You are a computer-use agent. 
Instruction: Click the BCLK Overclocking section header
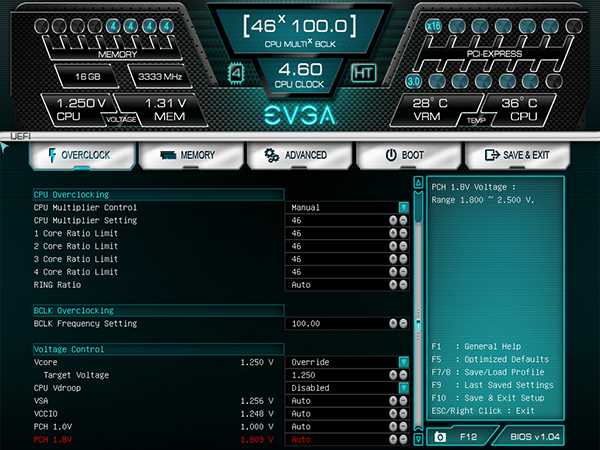click(158, 310)
